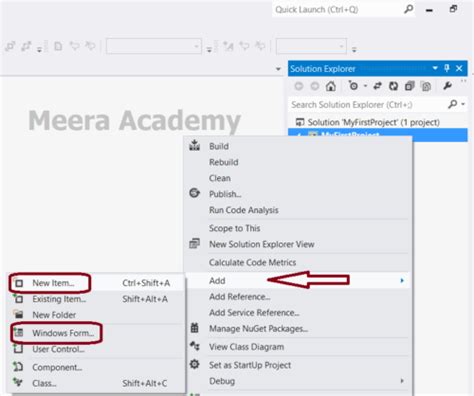
Task: Select the Solution 'MyFirstProject' (1 project) node
Action: point(373,122)
